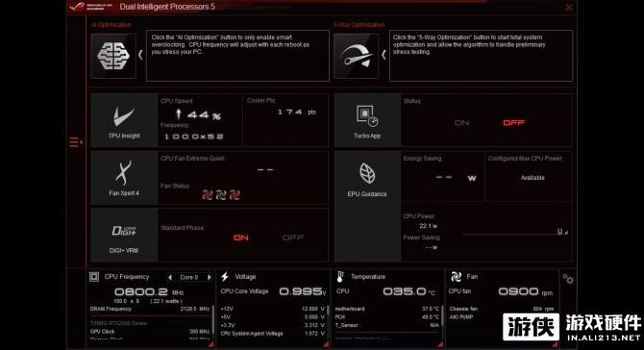Click the AI Optimization brain icon
Screen dimensions: 644x350
coord(113,56)
